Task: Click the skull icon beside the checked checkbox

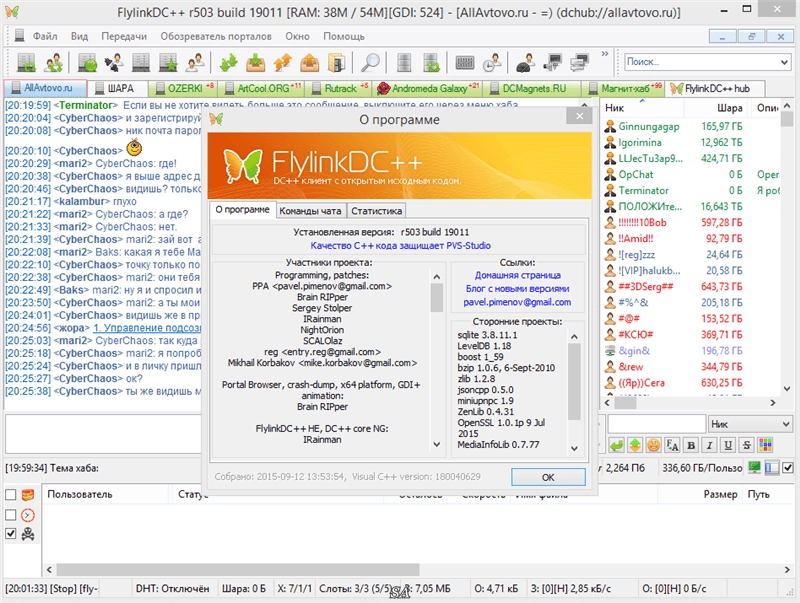Action: click(x=28, y=534)
